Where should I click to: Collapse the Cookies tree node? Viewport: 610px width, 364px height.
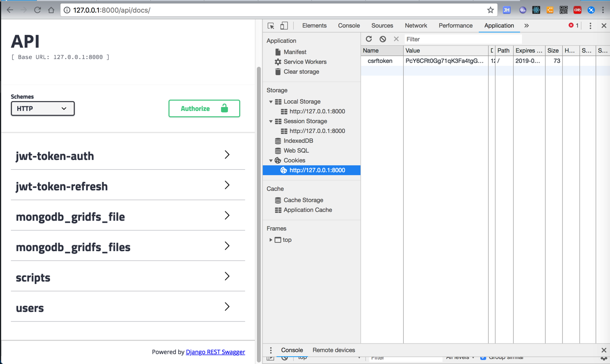tap(271, 160)
